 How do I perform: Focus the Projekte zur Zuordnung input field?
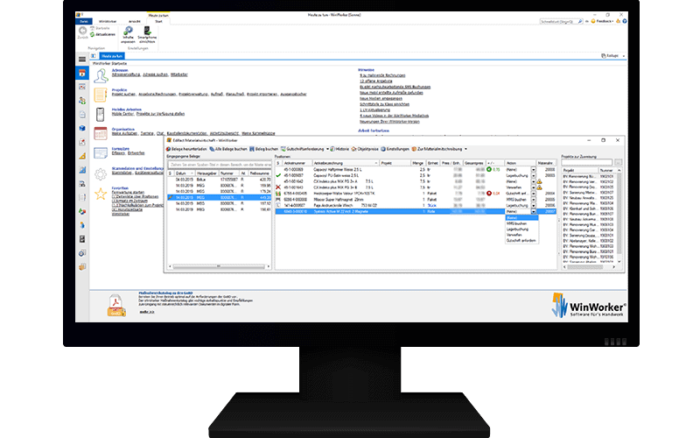point(587,163)
